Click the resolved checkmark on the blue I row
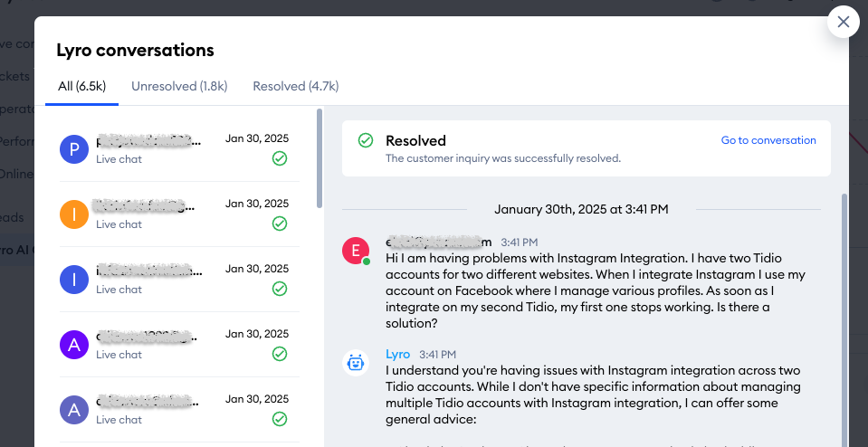This screenshot has height=447, width=868. [280, 289]
